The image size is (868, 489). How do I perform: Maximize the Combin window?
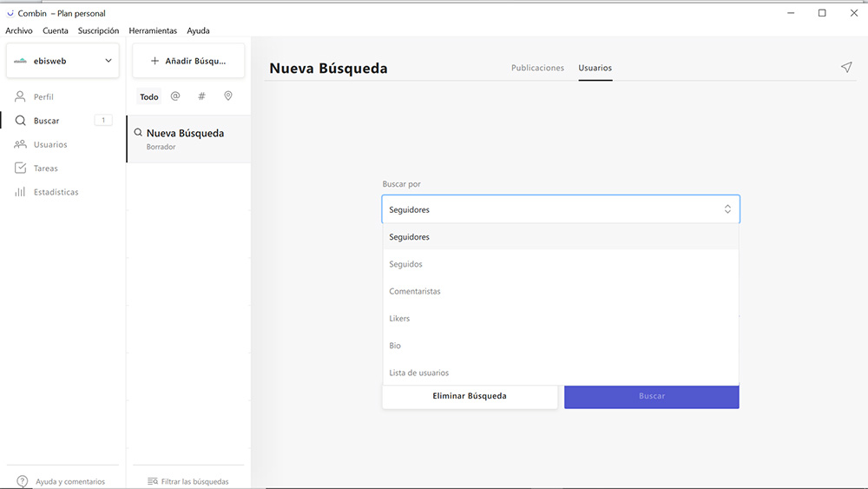pos(822,13)
